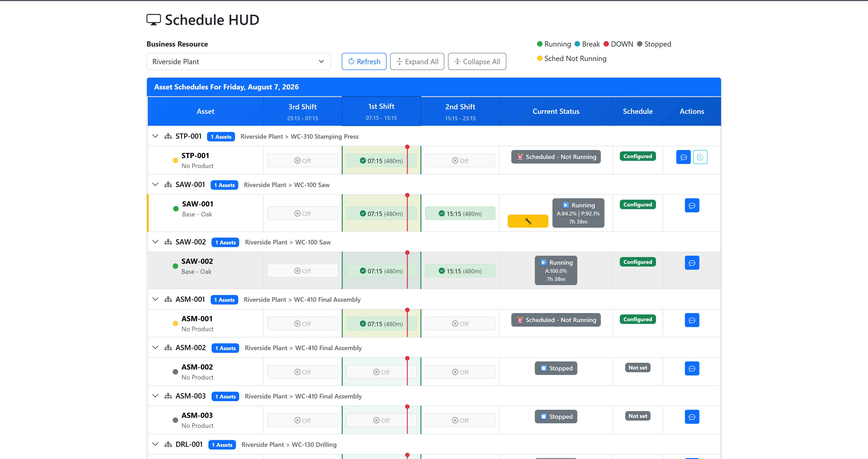Screen dimensions: 868x459
Task: Click SAW-002 1st shift 07:15 (480m) cell
Action: click(381, 271)
